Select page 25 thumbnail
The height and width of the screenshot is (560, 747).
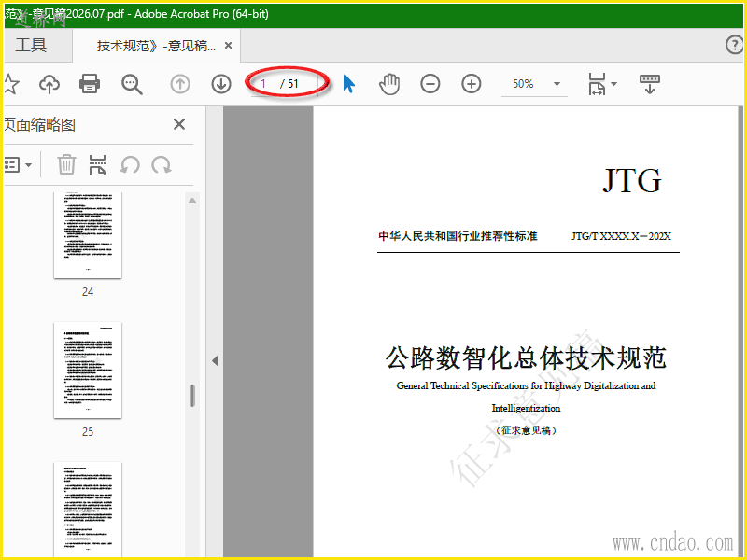tap(88, 370)
